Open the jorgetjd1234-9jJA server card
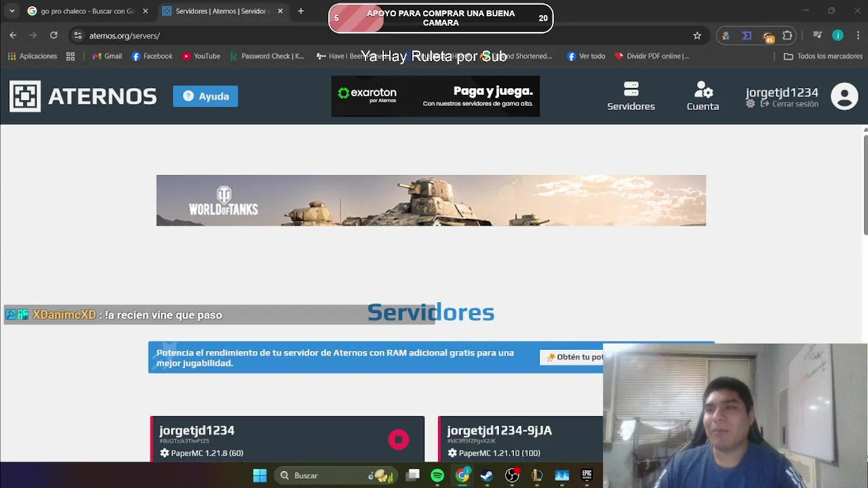This screenshot has width=868, height=488. pyautogui.click(x=520, y=439)
